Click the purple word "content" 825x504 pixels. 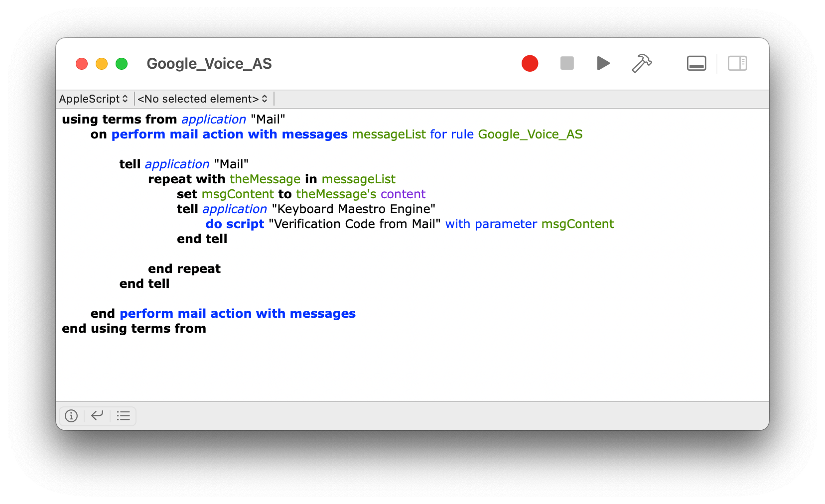[403, 194]
